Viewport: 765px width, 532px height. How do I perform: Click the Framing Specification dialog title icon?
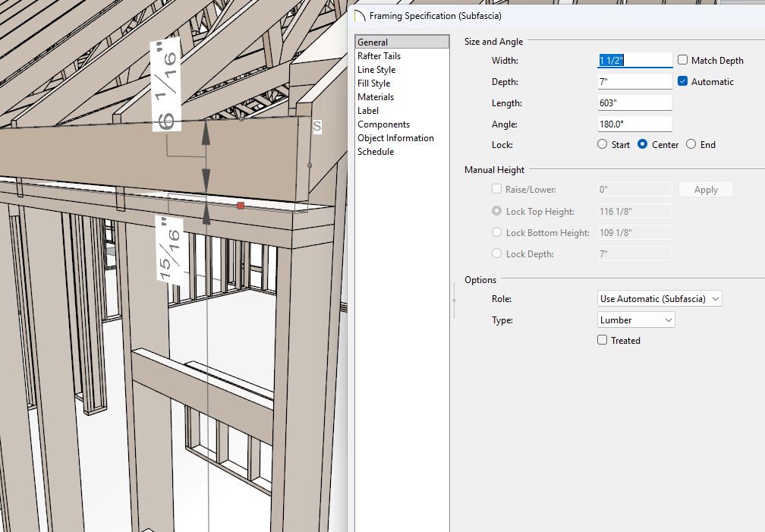point(360,15)
